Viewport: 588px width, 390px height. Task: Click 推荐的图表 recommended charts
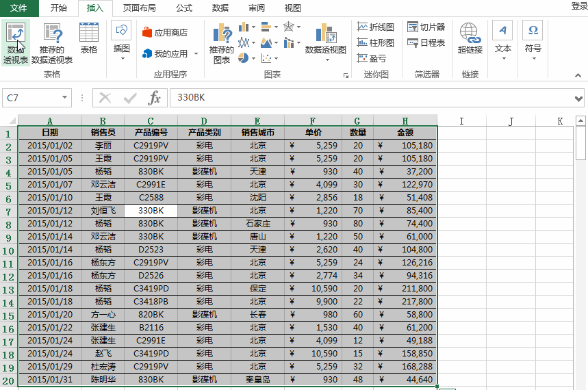[x=222, y=44]
